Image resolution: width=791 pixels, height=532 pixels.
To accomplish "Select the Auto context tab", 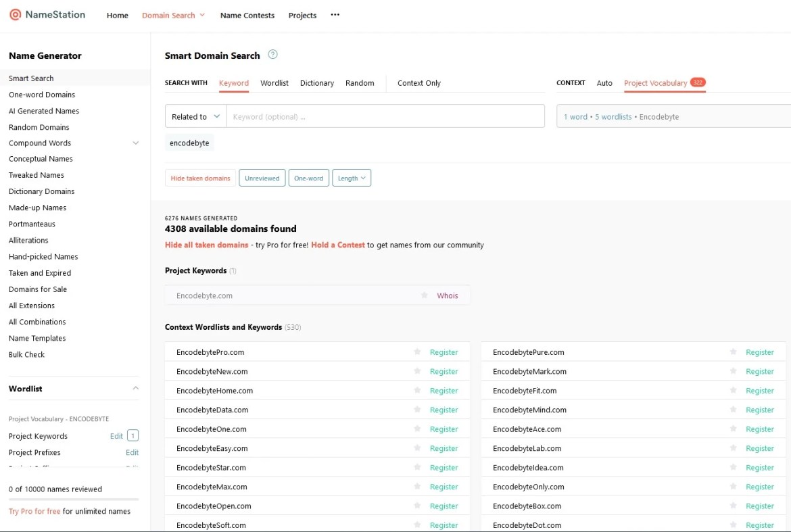I will pyautogui.click(x=604, y=82).
